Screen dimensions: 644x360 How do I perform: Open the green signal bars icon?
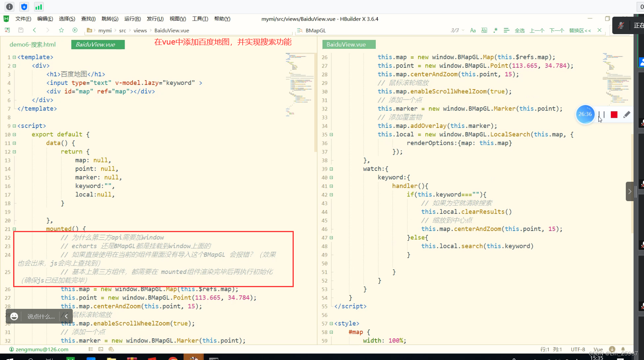(39, 7)
